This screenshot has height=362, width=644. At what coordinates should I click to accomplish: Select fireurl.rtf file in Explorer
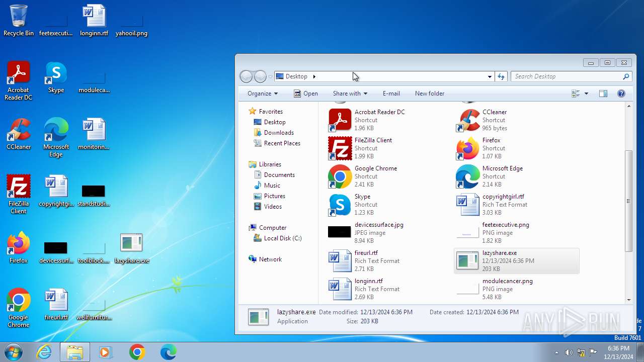[390, 260]
